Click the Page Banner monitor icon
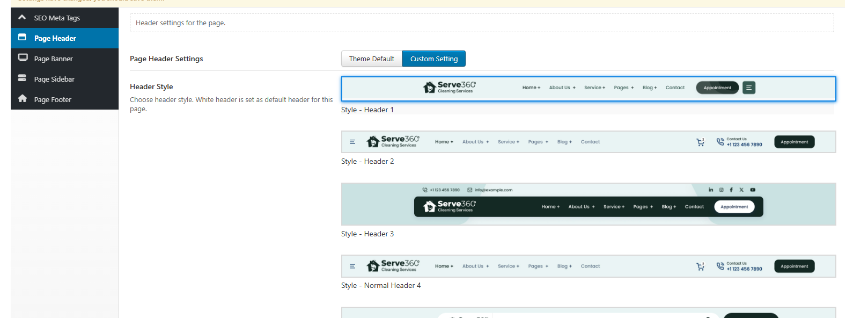 (x=23, y=57)
